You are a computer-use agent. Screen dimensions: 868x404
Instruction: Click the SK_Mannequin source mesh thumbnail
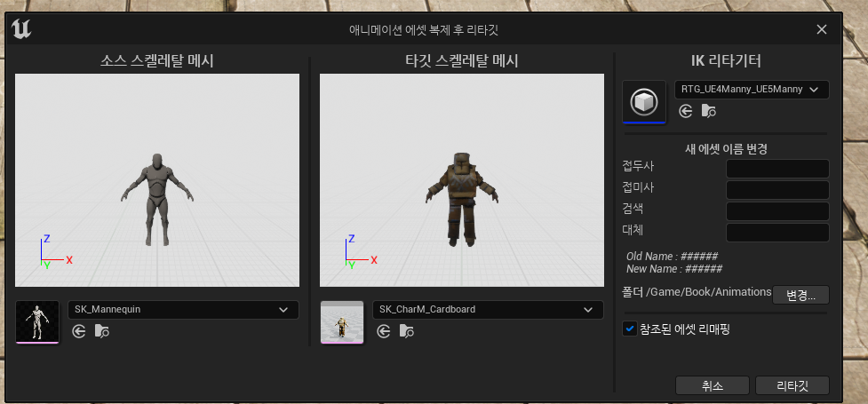tap(37, 322)
